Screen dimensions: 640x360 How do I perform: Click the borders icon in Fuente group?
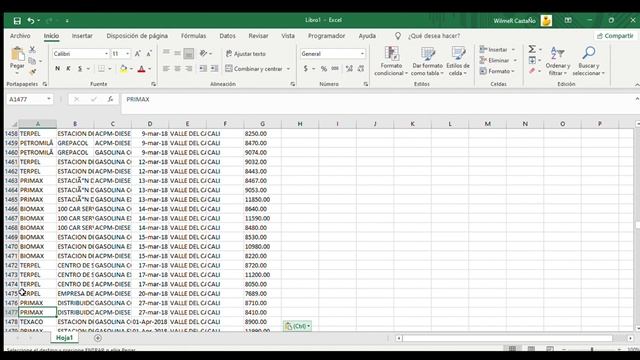[x=101, y=69]
